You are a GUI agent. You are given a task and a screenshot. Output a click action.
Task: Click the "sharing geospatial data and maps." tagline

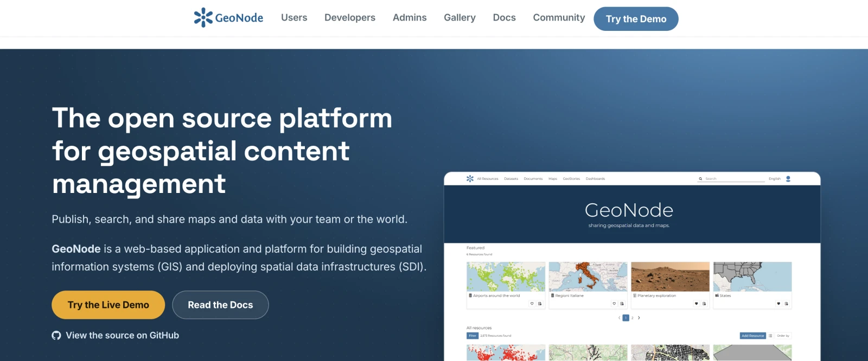click(629, 225)
